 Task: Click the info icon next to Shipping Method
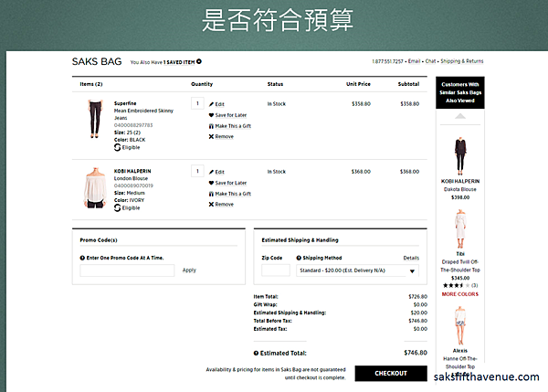pos(299,258)
